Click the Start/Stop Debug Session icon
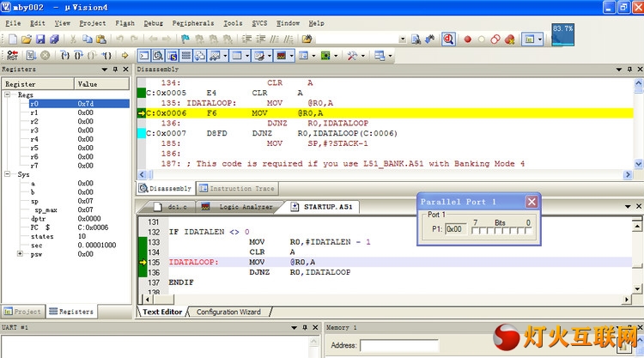The width and height of the screenshot is (644, 358). (x=448, y=39)
